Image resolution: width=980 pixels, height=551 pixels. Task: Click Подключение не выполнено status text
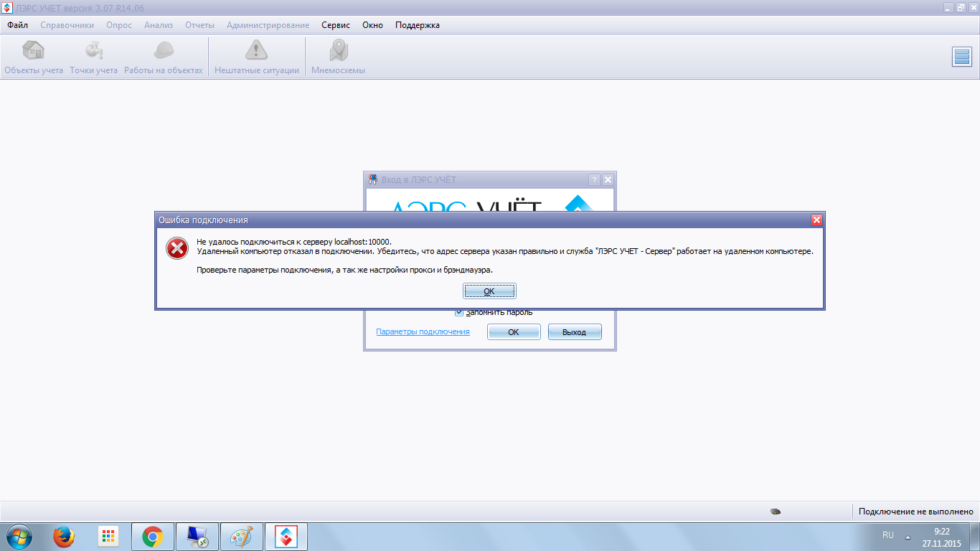click(915, 512)
